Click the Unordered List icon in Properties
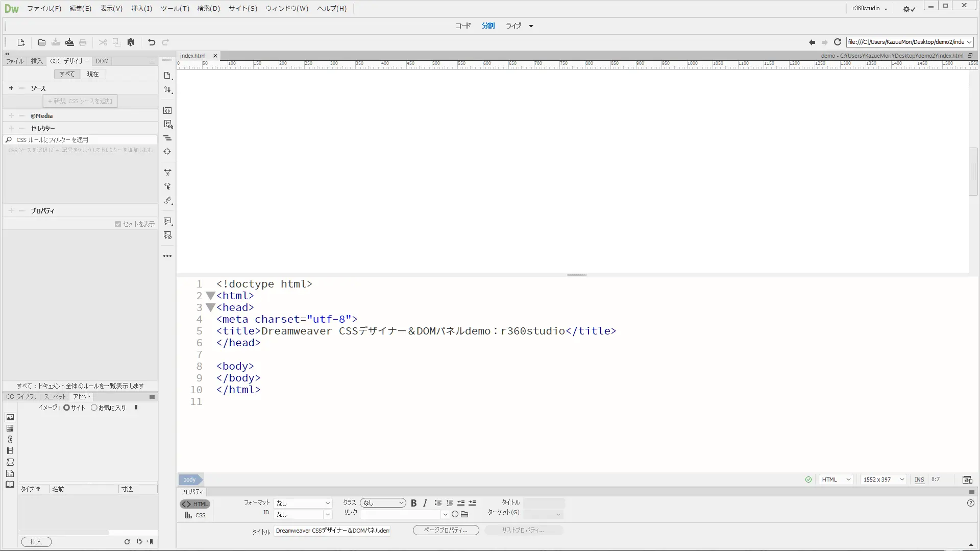 tap(438, 503)
